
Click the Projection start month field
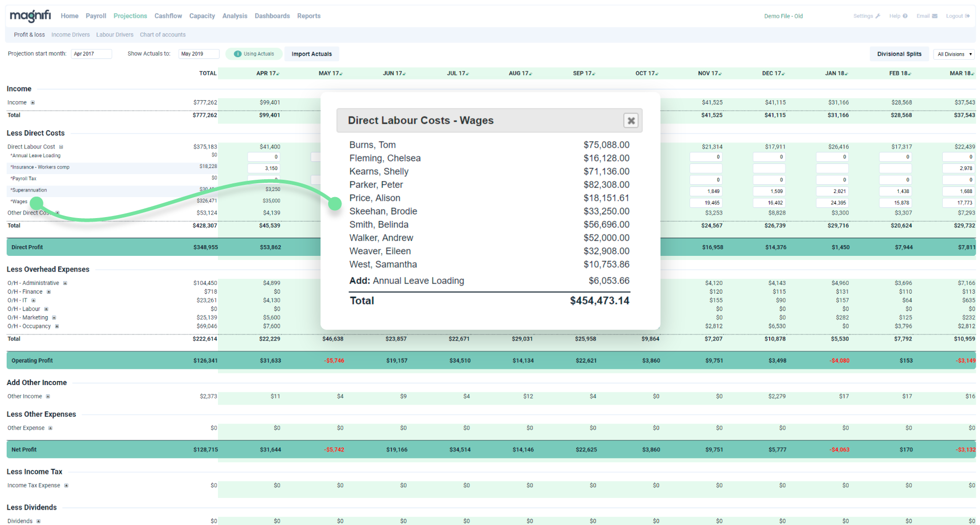[91, 54]
